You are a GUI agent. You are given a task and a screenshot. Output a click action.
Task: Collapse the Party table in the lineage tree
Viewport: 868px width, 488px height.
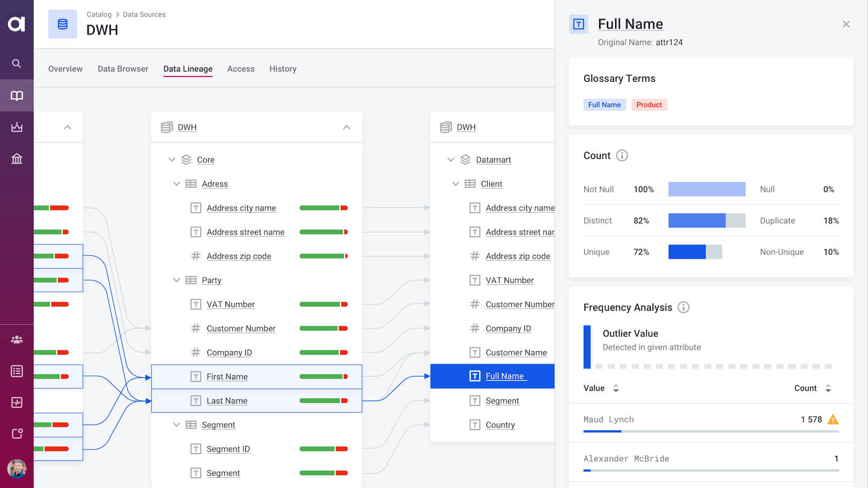click(177, 280)
